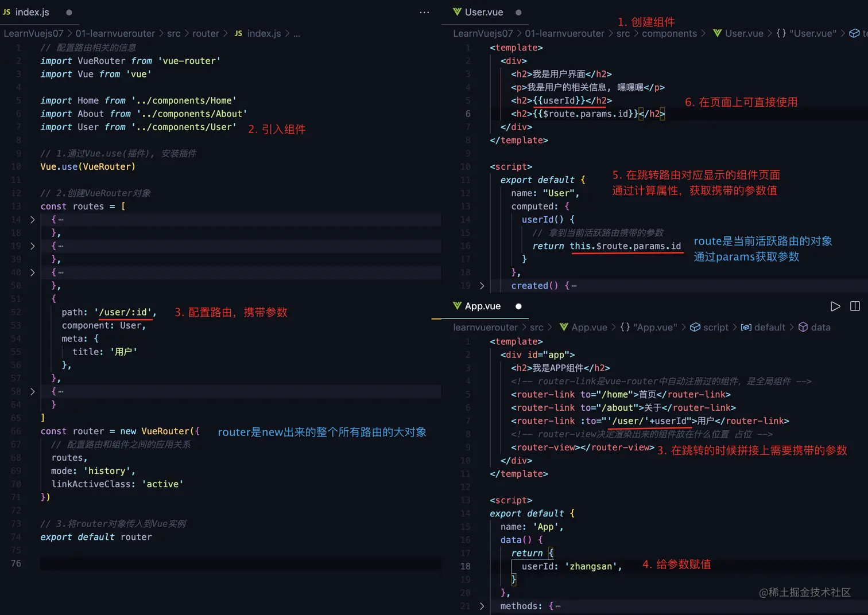Image resolution: width=868 pixels, height=615 pixels.
Task: Click the router-view tag line in App.vue
Action: 583,447
